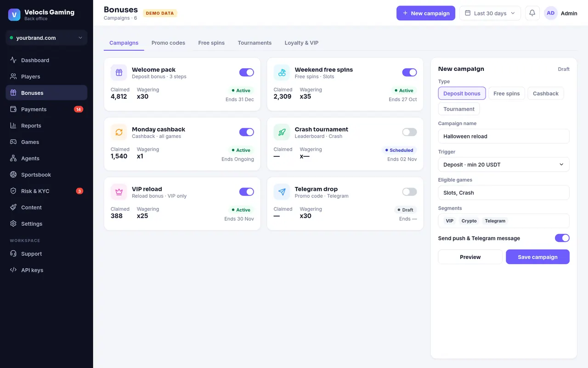Open Content rocket icon in sidebar
This screenshot has width=588, height=368.
pyautogui.click(x=13, y=207)
